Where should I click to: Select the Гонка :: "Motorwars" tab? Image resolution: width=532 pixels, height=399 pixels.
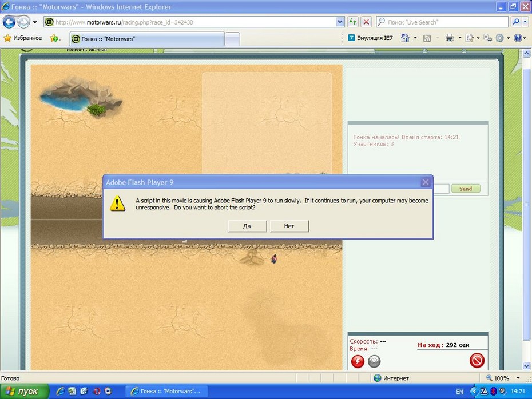coord(147,39)
